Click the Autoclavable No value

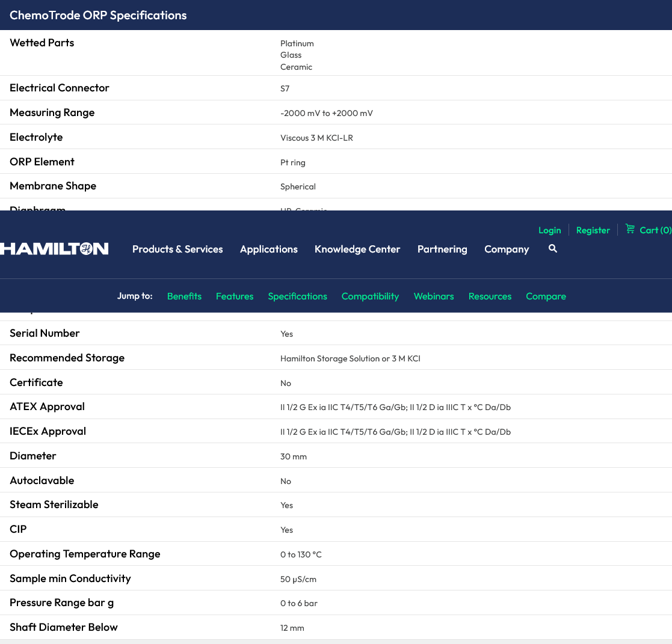pyautogui.click(x=286, y=481)
